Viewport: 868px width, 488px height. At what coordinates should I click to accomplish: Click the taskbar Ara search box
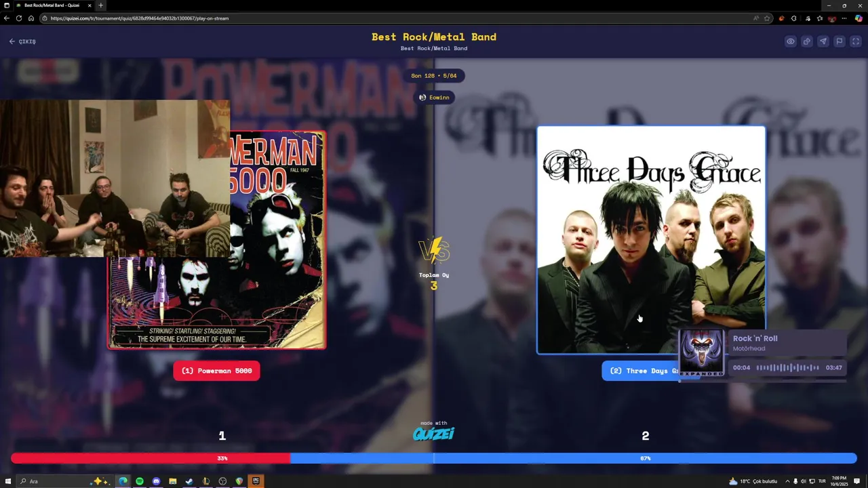point(64,481)
